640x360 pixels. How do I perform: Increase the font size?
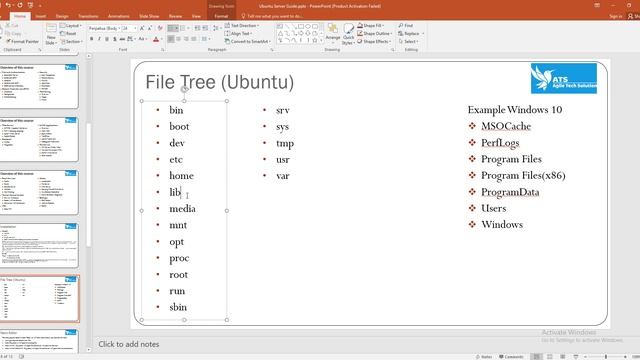point(142,28)
